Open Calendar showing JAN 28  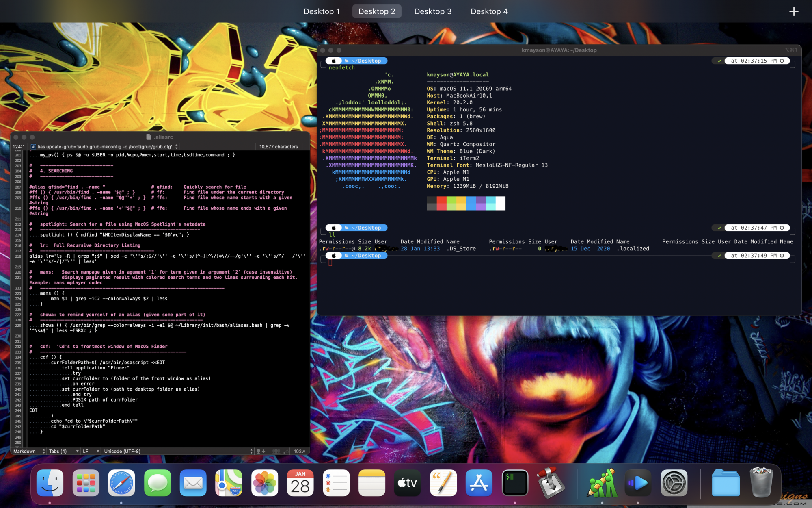click(x=300, y=483)
